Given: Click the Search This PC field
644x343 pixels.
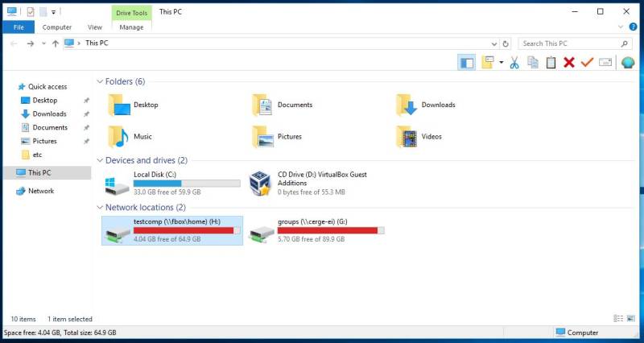Looking at the screenshot, I should point(568,43).
